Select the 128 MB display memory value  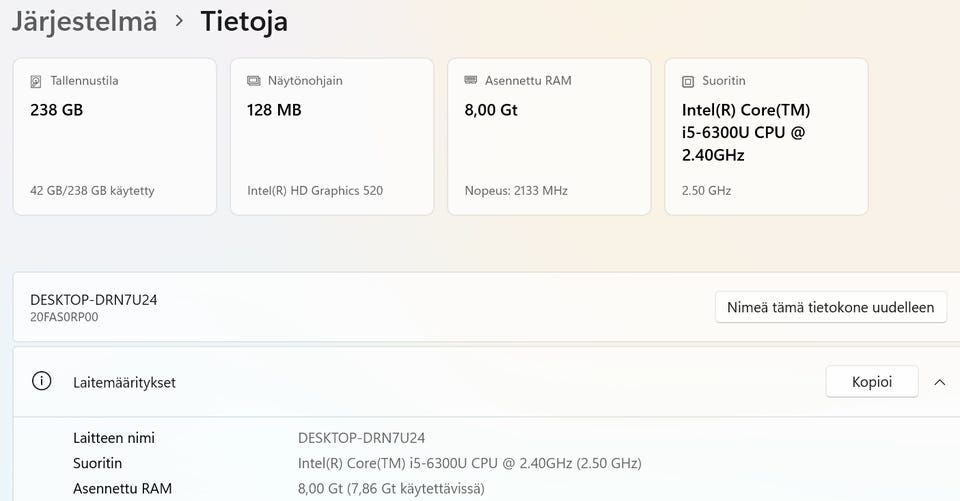274,110
